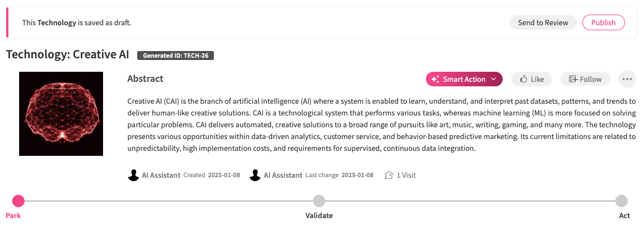Publish the draft technology
Image resolution: width=644 pixels, height=231 pixels.
click(603, 22)
